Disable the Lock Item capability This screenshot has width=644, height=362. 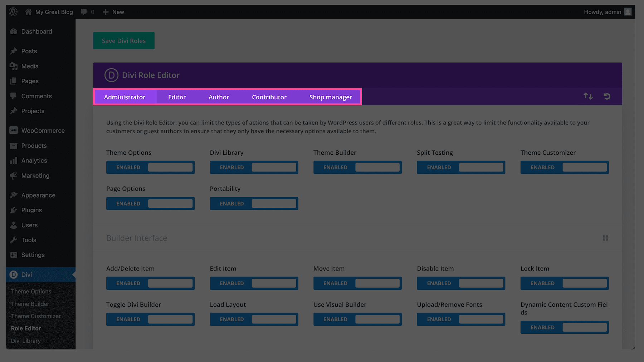[x=565, y=283]
